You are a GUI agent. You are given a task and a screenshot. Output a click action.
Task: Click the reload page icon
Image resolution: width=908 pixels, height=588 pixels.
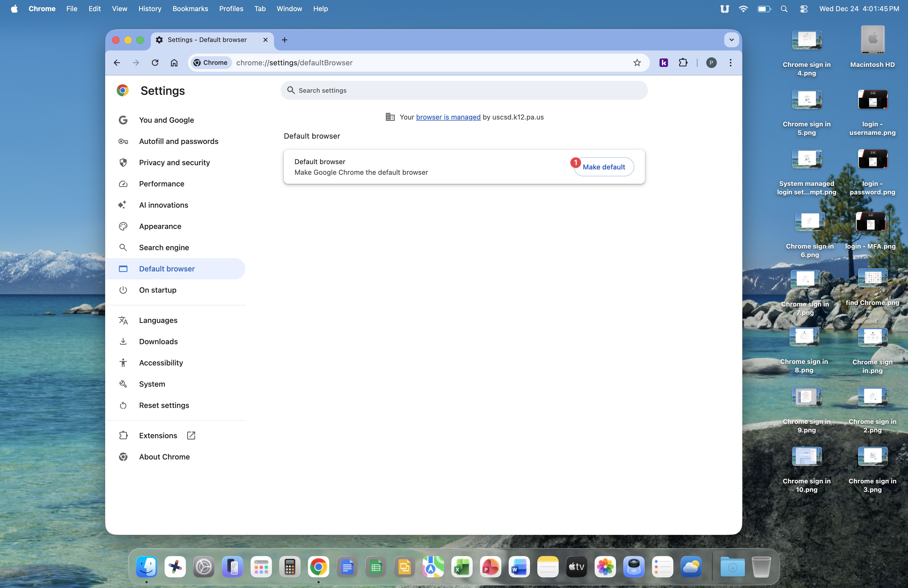[x=155, y=63]
